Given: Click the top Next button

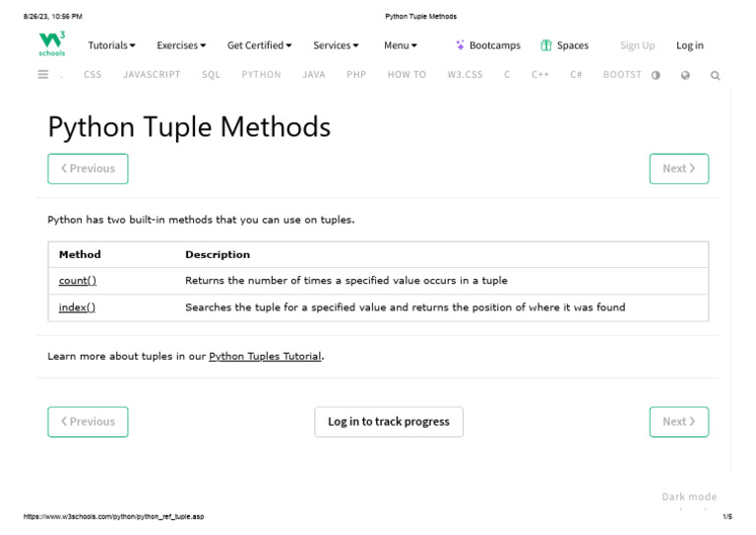Looking at the screenshot, I should 678,168.
